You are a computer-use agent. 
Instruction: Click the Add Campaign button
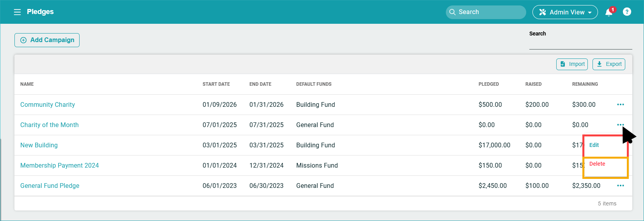pos(47,40)
